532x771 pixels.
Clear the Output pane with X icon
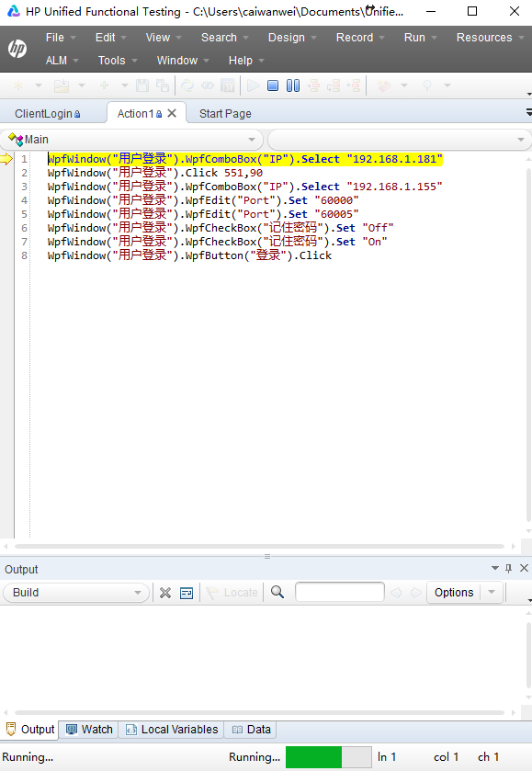(x=165, y=593)
